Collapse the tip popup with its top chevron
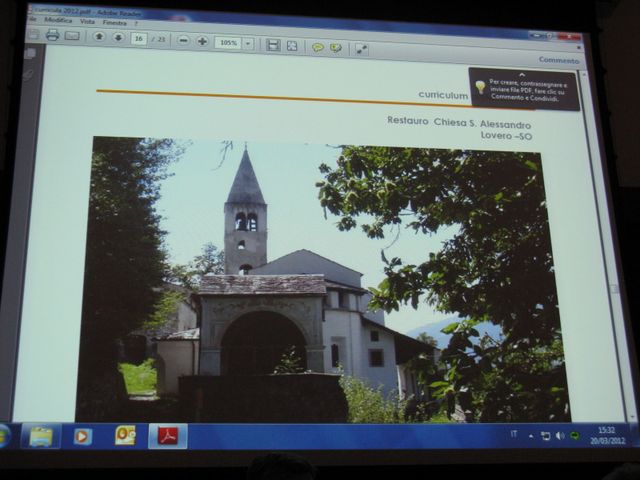The width and height of the screenshot is (640, 480). [x=522, y=75]
